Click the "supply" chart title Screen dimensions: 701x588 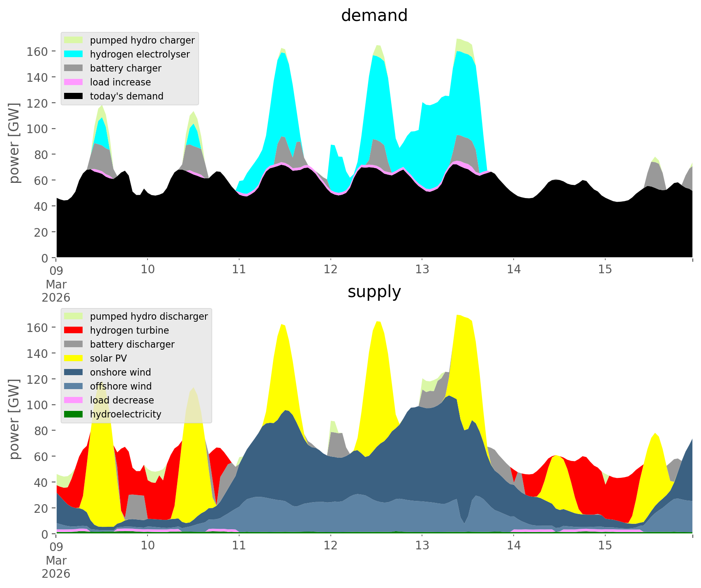(x=374, y=292)
